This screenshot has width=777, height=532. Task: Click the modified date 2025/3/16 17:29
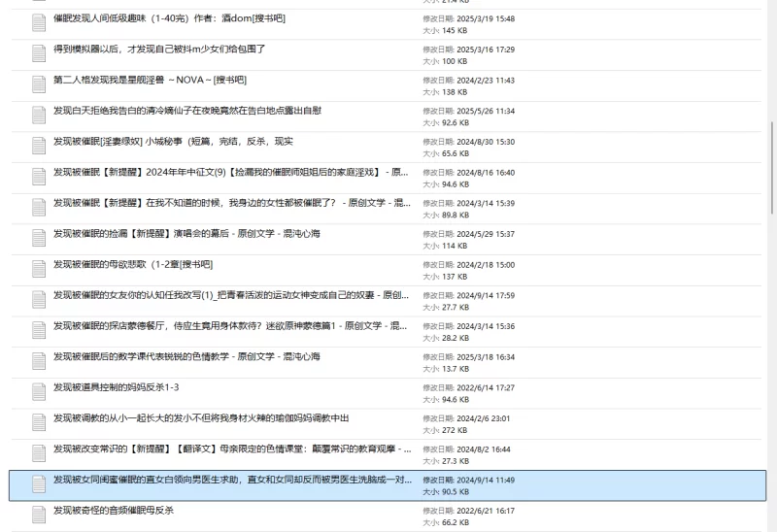(x=469, y=50)
